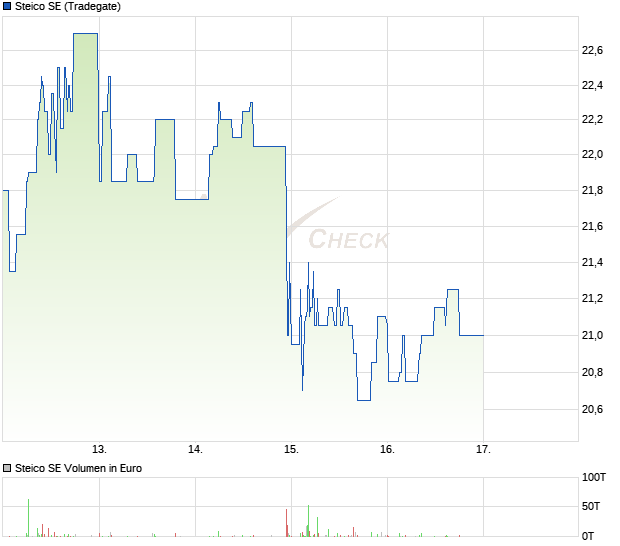Click the 50T volume axis label
Image resolution: width=620 pixels, height=546 pixels.
click(591, 506)
